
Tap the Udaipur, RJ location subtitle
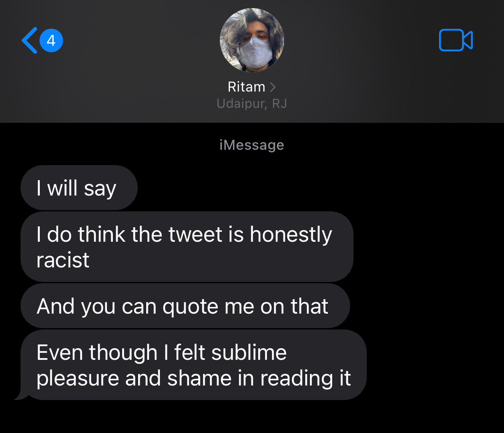coord(252,104)
